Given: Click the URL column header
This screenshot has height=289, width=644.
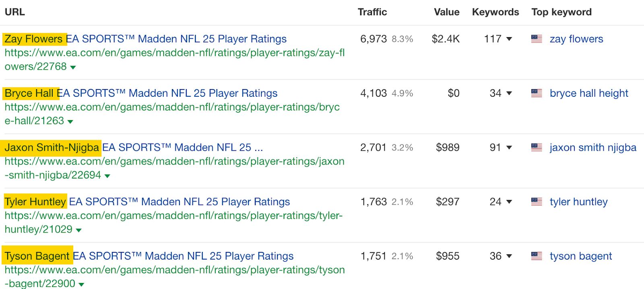Looking at the screenshot, I should coord(14,12).
